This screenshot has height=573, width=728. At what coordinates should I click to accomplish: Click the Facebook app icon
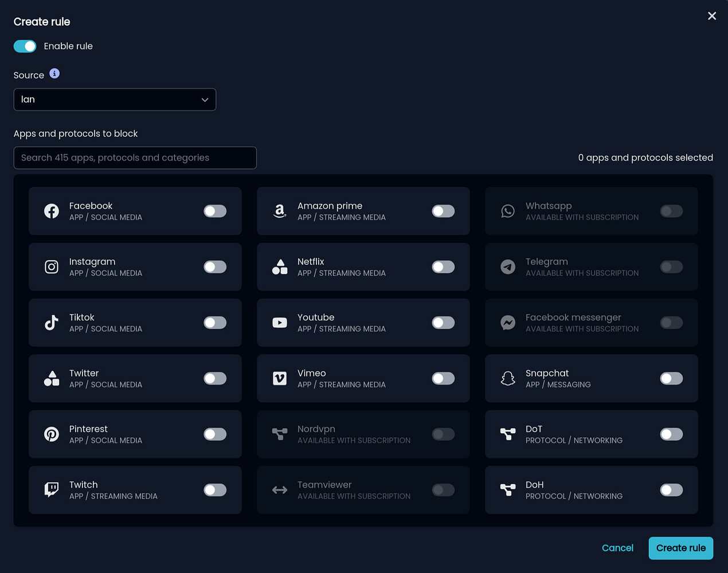pyautogui.click(x=52, y=211)
